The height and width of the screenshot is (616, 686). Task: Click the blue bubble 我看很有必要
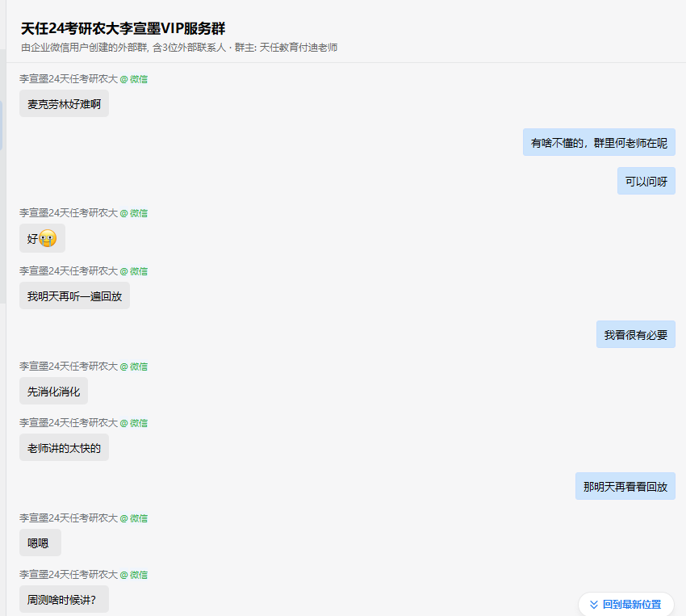click(x=636, y=335)
